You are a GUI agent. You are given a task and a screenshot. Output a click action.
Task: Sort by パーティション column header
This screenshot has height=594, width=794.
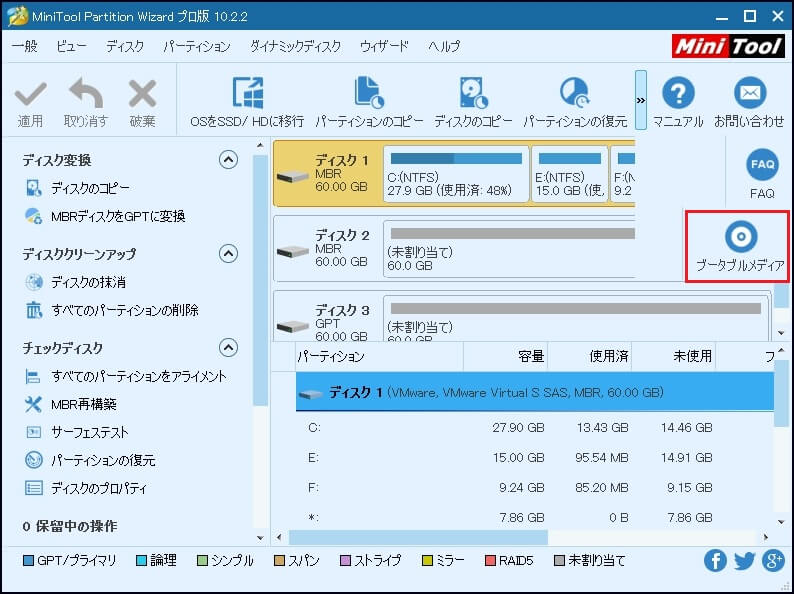point(379,357)
